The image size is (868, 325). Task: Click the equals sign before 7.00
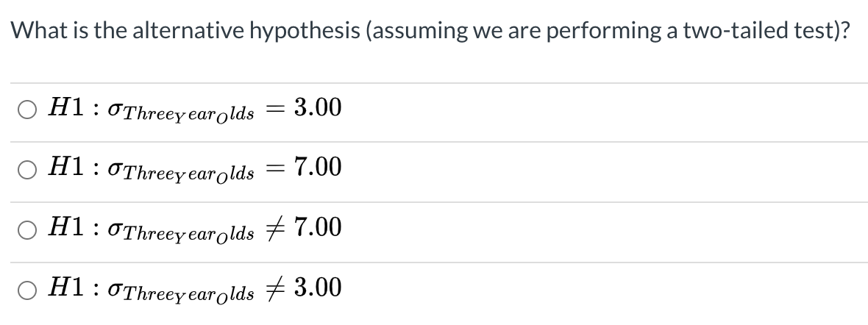[x=274, y=169]
